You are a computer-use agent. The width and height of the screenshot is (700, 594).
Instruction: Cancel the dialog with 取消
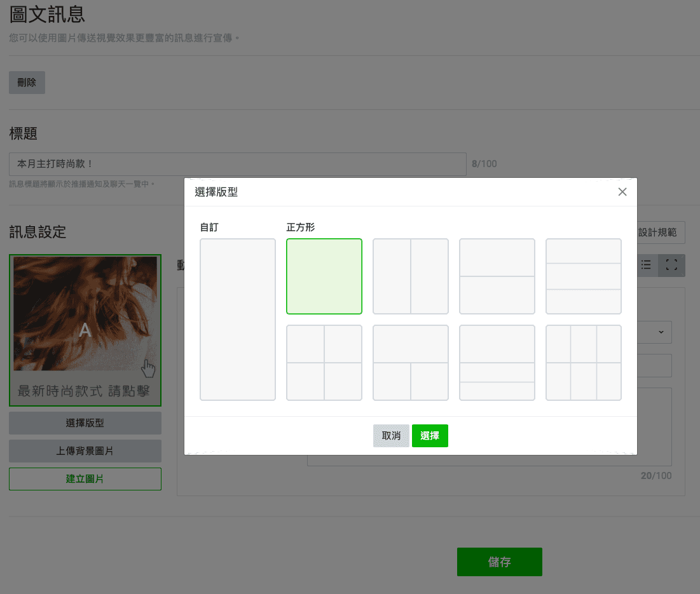point(391,436)
